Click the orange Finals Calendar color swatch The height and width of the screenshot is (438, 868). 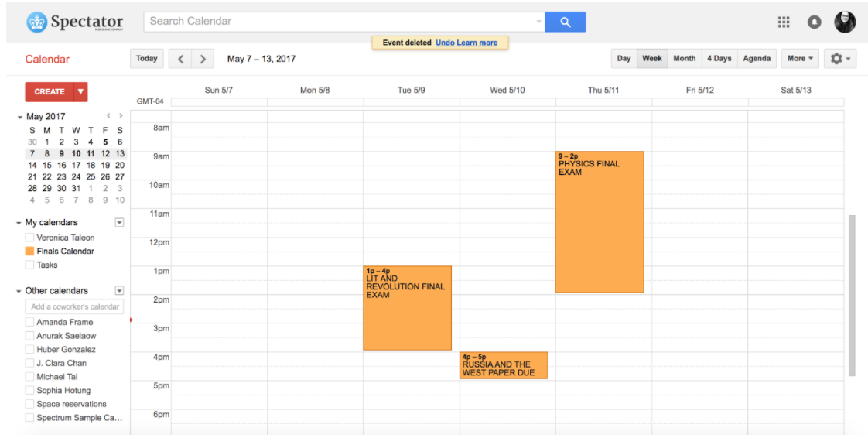tap(29, 252)
